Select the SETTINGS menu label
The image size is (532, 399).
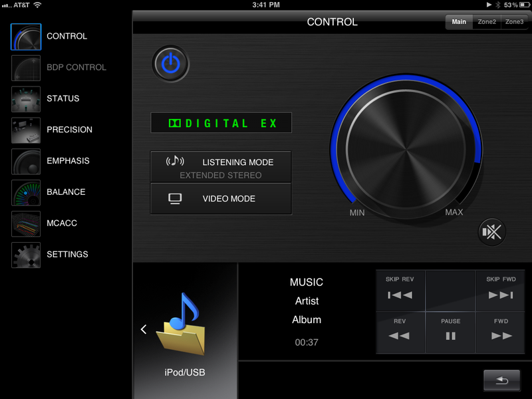click(67, 255)
